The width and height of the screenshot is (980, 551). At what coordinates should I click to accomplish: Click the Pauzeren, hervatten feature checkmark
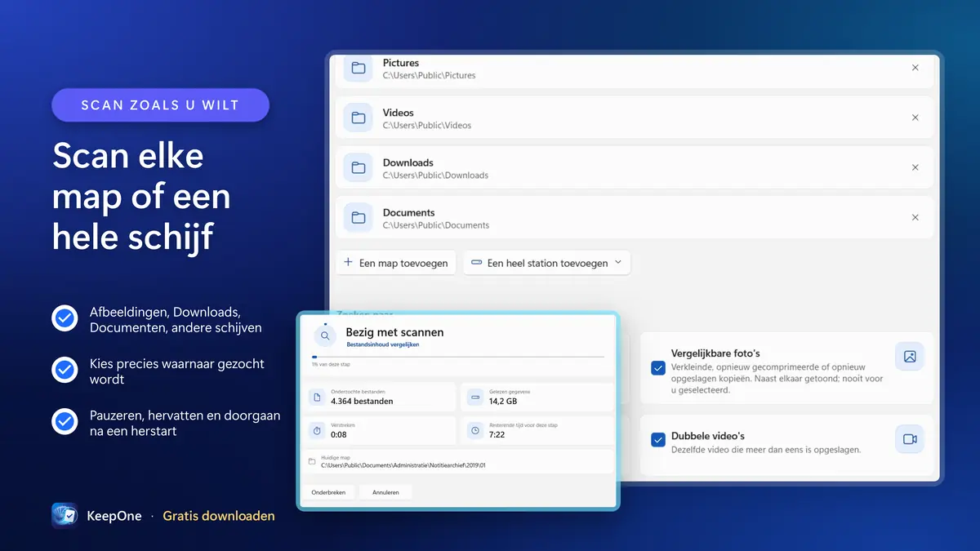(65, 422)
